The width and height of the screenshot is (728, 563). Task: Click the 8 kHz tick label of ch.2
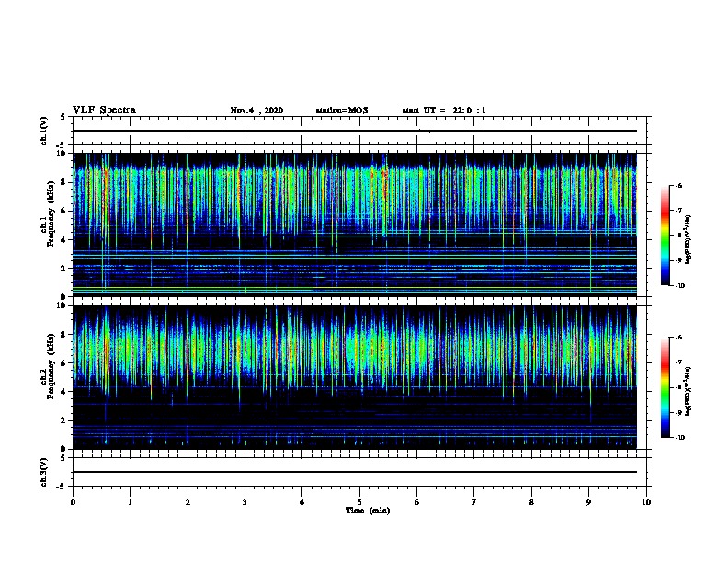[x=63, y=335]
